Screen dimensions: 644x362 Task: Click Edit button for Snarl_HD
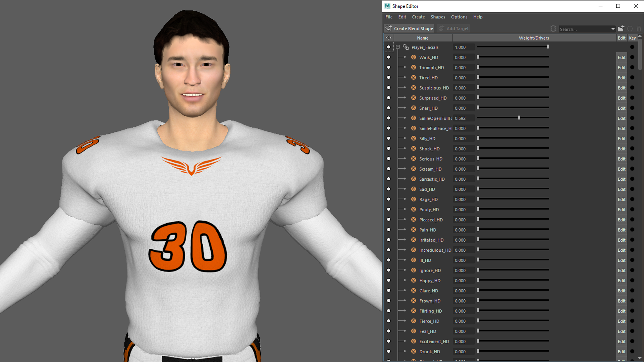[622, 108]
